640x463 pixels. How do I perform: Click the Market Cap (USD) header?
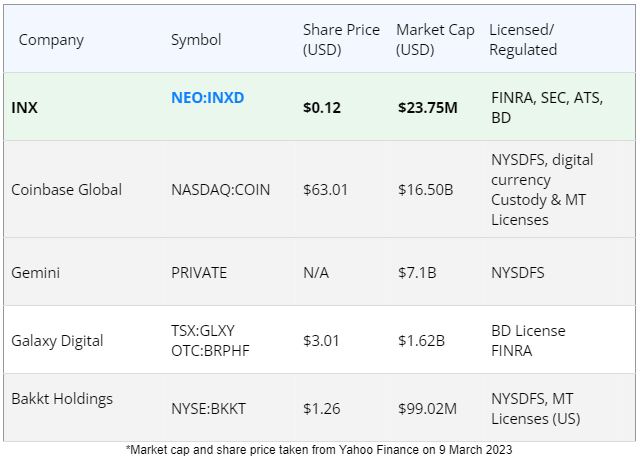435,40
